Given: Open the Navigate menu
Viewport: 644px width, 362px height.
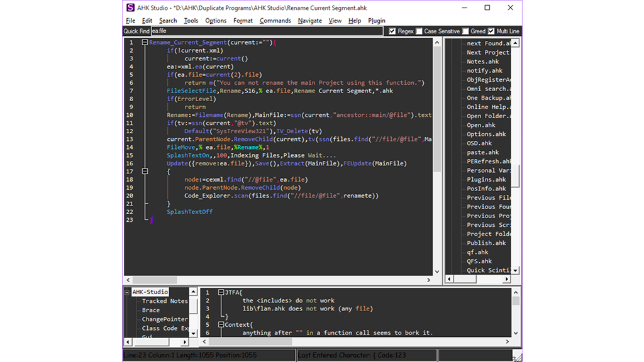Looking at the screenshot, I should coord(309,21).
